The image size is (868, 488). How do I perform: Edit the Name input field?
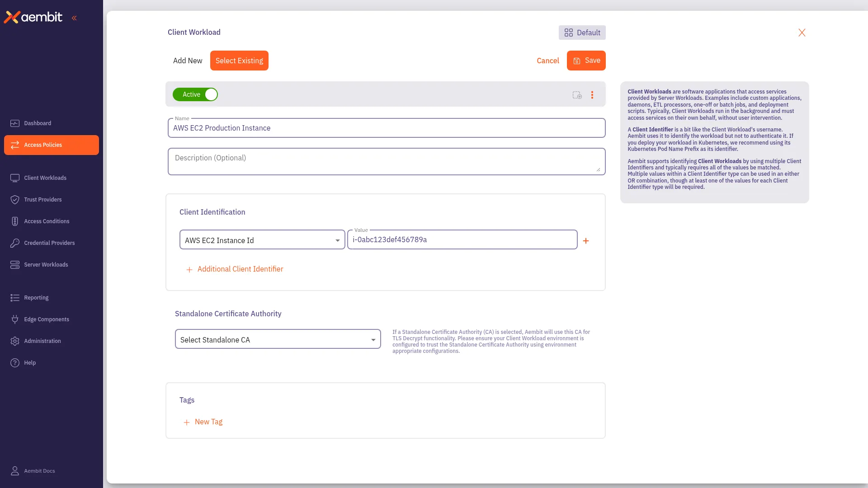pos(387,128)
